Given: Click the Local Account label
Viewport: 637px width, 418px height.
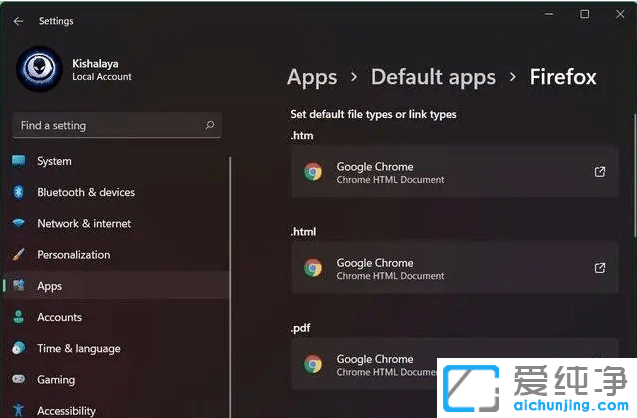Looking at the screenshot, I should coord(102,77).
